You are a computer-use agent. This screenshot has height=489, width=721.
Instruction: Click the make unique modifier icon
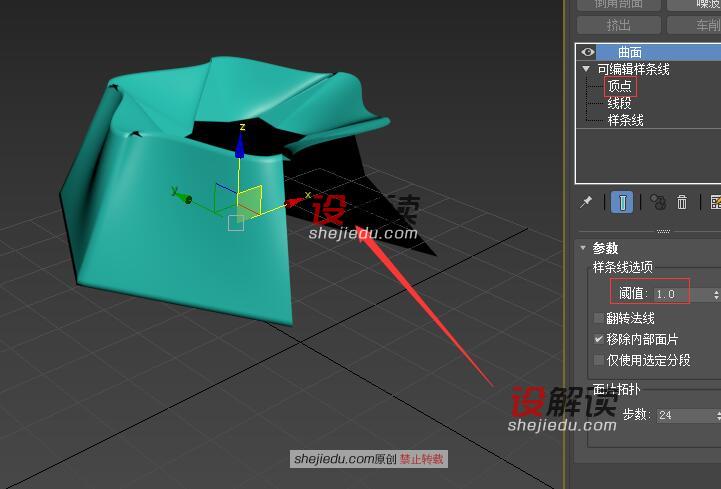[658, 202]
